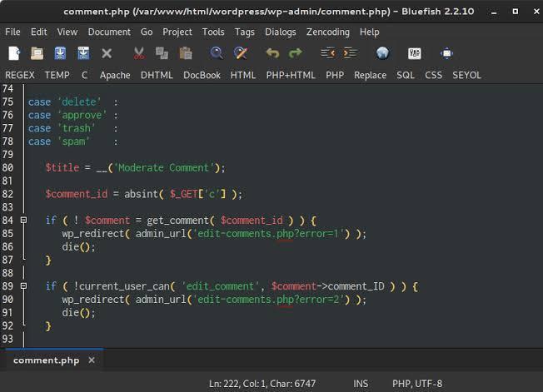Click the case 'spam' line

[72, 141]
